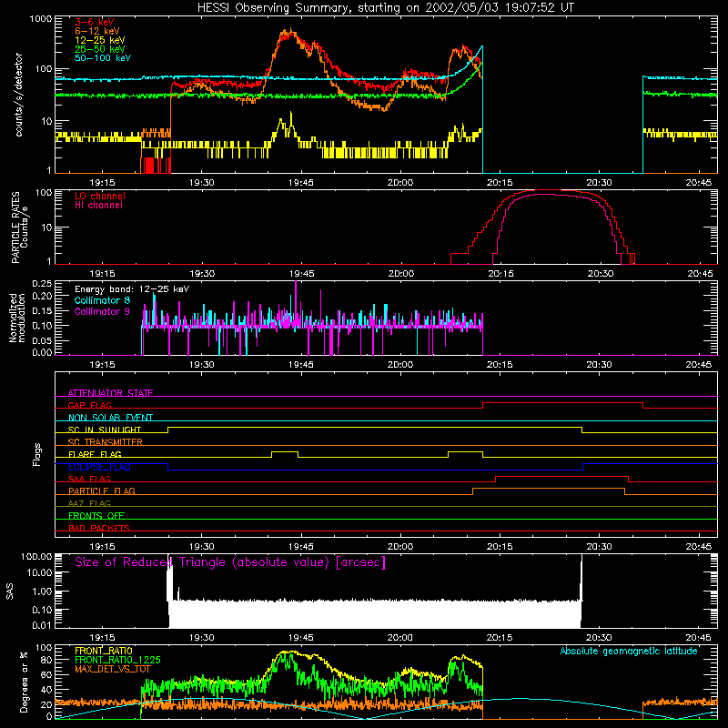Image resolution: width=728 pixels, height=728 pixels.
Task: Click the SAS axis label
Action: click(x=10, y=591)
